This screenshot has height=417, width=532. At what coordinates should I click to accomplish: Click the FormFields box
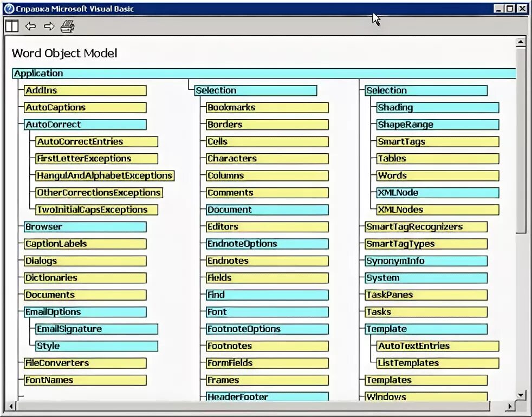pos(268,363)
